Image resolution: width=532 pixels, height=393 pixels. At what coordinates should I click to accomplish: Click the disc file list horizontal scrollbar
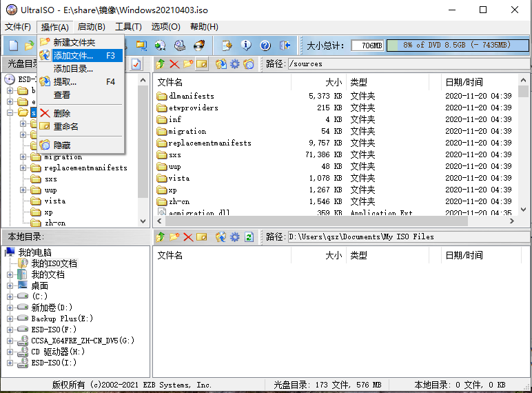316,221
